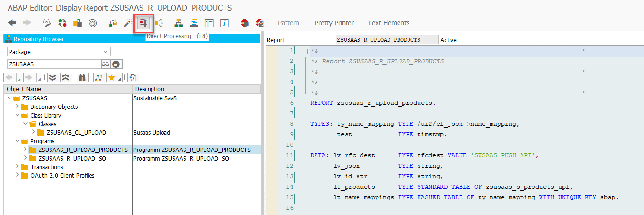The width and height of the screenshot is (644, 215).
Task: Set a breakpoint with the first stop sign icon
Action: tap(245, 23)
